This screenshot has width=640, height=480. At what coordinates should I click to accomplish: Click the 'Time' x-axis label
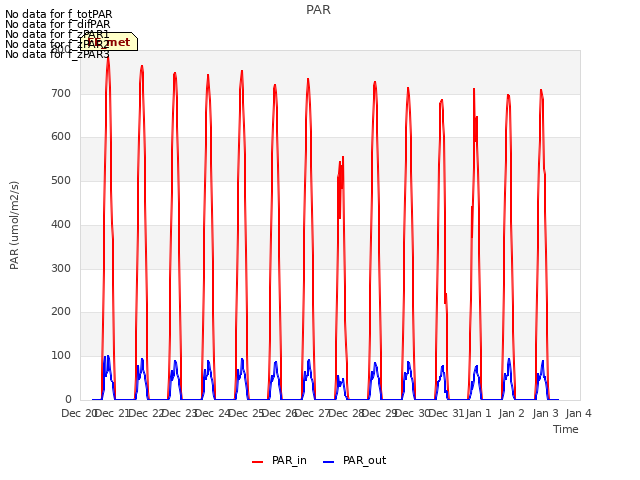coord(566,429)
